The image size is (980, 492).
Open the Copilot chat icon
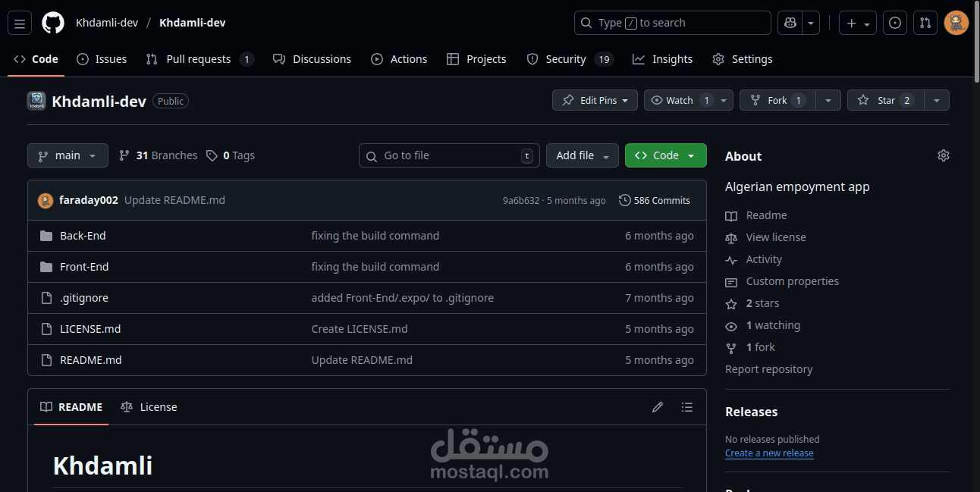coord(790,23)
